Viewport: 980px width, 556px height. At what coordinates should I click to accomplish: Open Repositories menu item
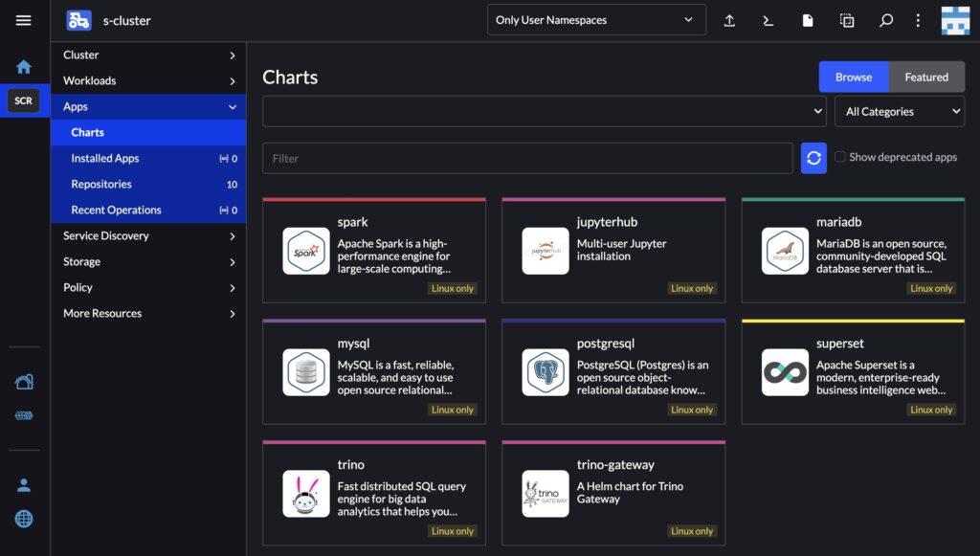[x=101, y=184]
